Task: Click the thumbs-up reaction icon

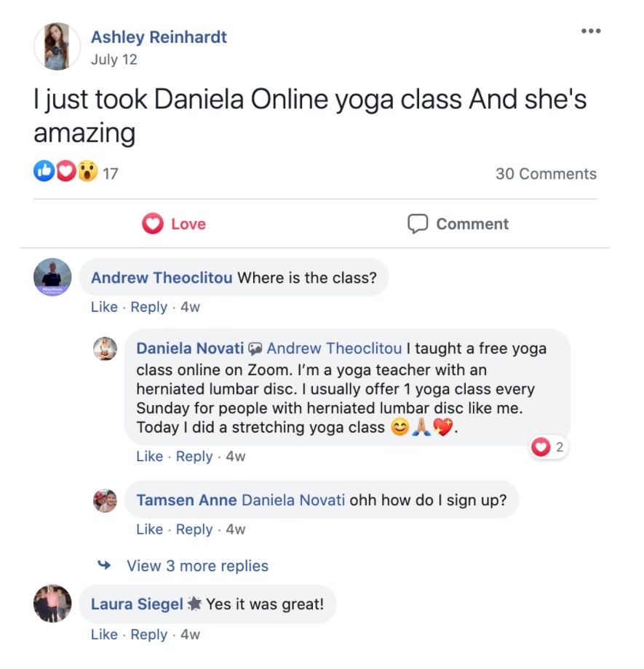Action: [44, 171]
